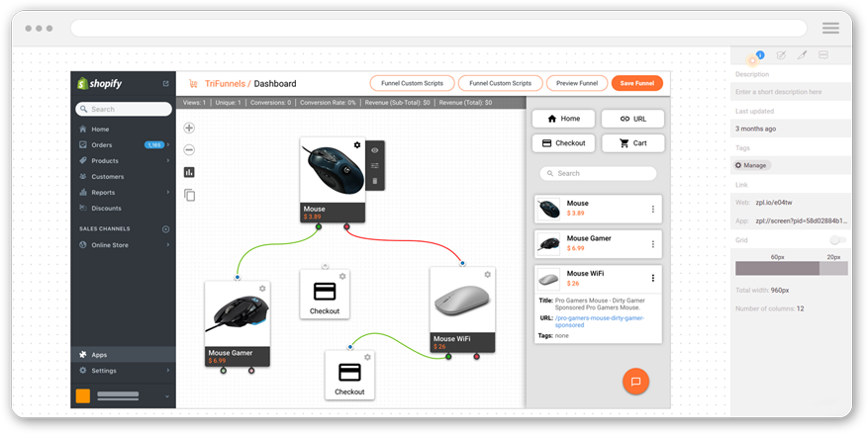Screen dimensions: 868x434
Task: Open three-dot menu for Mouse Gamer product
Action: [x=652, y=244]
